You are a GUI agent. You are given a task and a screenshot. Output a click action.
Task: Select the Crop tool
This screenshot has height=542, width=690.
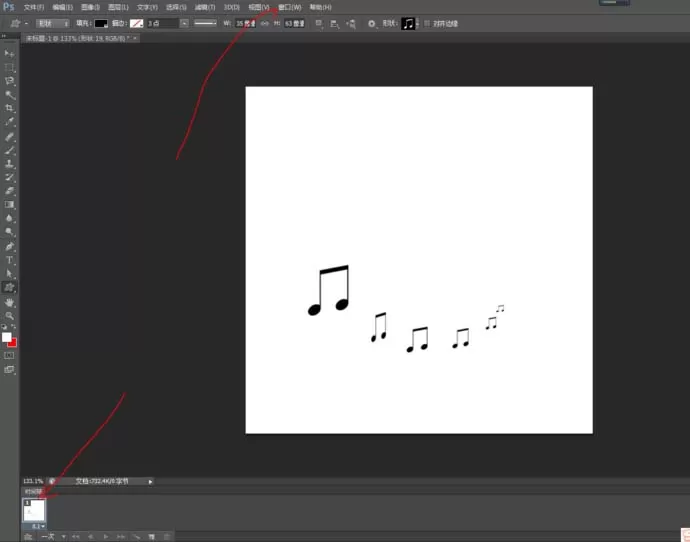9,108
